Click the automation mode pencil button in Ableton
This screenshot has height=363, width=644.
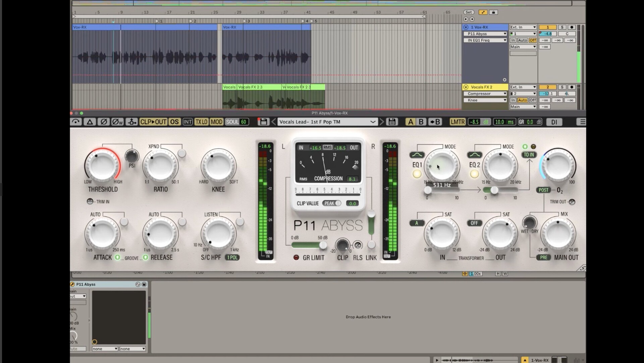[x=483, y=12]
